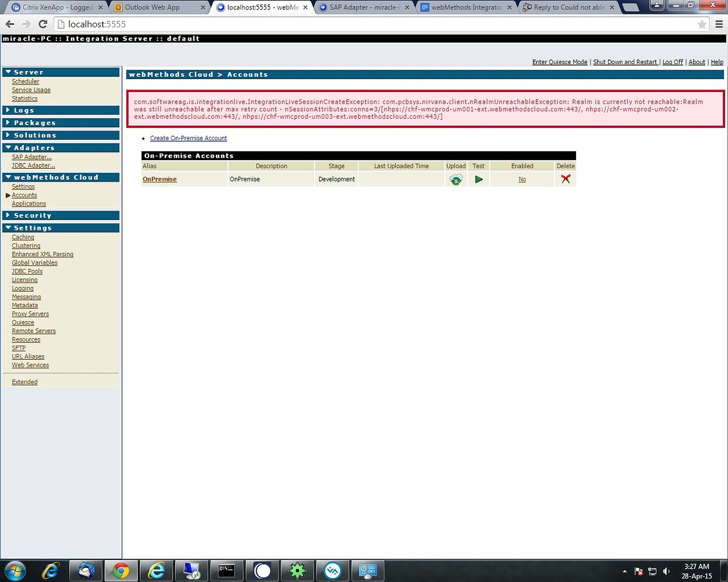
Task: Open the command prompt taskbar icon
Action: [226, 571]
